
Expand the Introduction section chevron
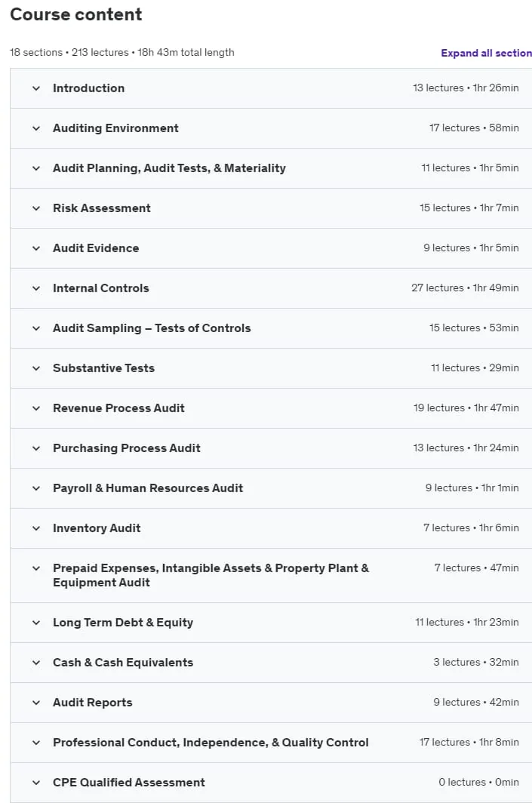tap(36, 88)
